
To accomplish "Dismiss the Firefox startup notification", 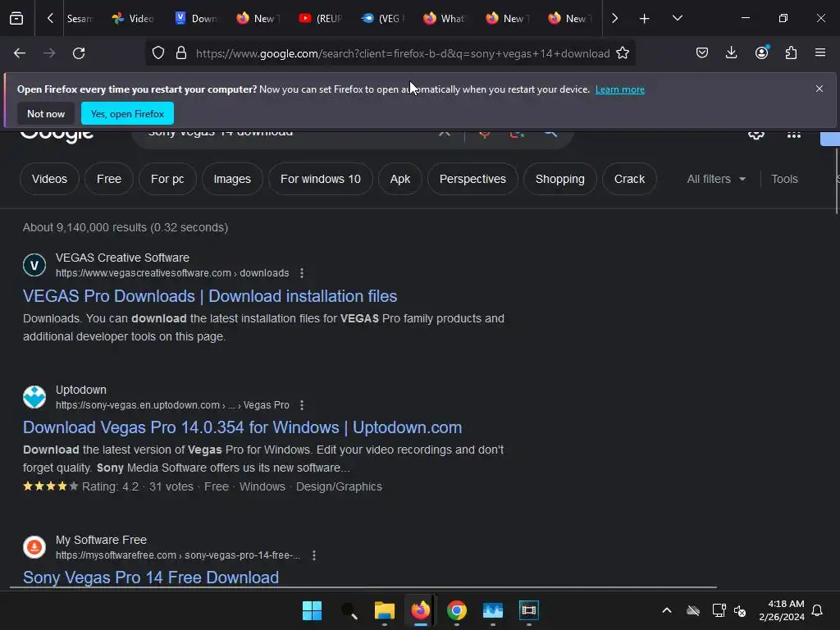I will [819, 89].
